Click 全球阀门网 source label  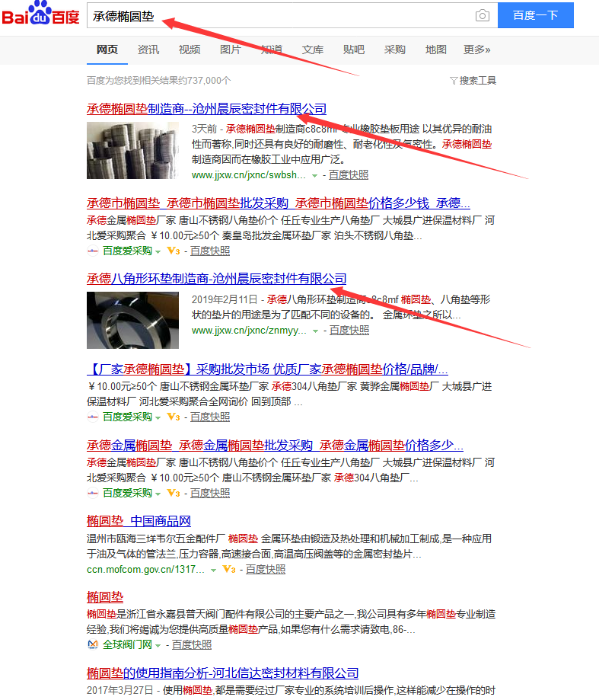(128, 644)
